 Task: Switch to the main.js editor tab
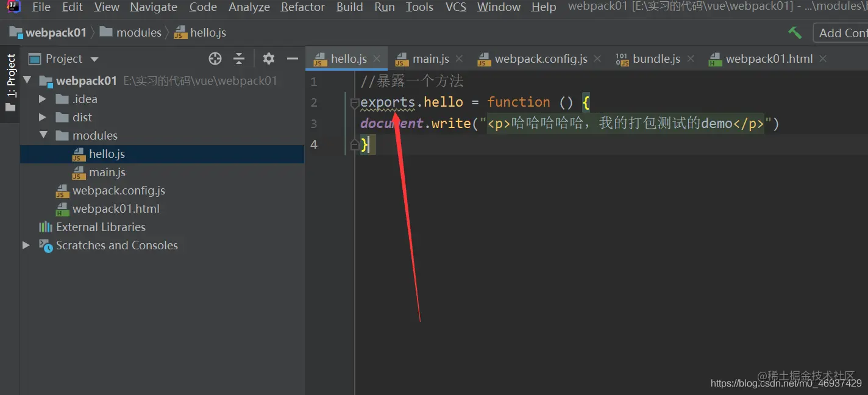430,59
